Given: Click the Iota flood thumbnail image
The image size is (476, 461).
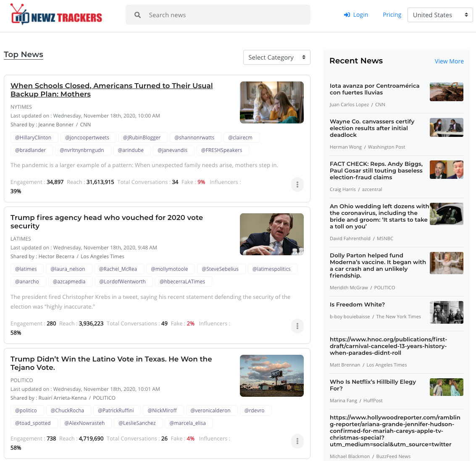Looking at the screenshot, I should pyautogui.click(x=447, y=92).
